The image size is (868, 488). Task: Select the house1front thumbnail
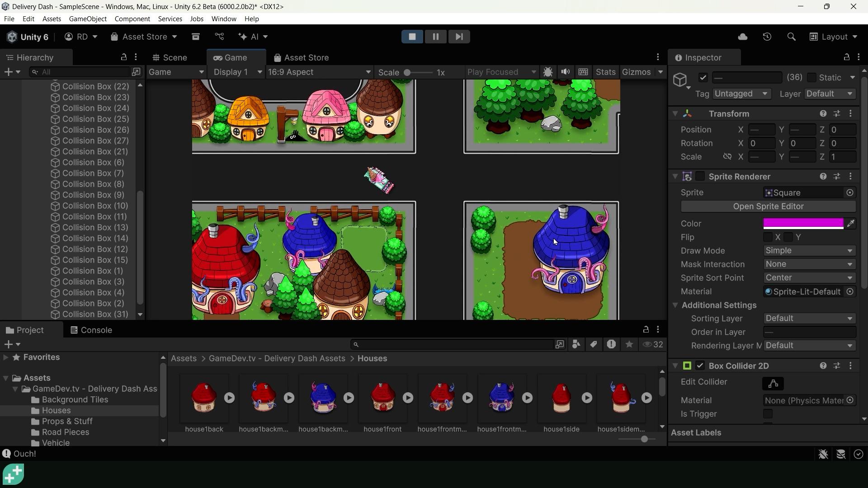pyautogui.click(x=382, y=398)
